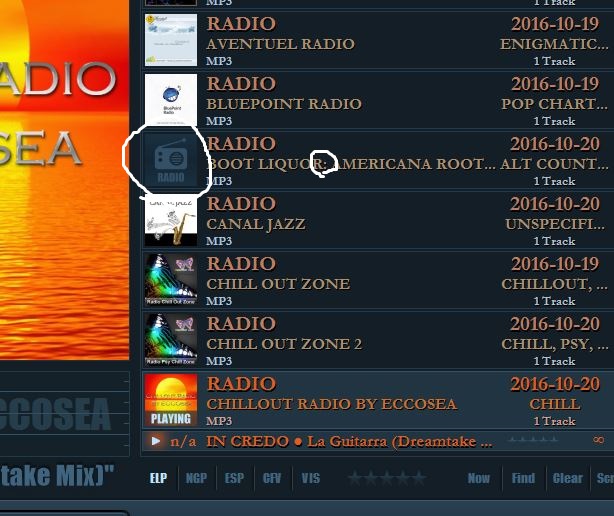Image resolution: width=614 pixels, height=516 pixels.
Task: Click the 'ALT COUNT...' genre label
Action: [x=554, y=164]
